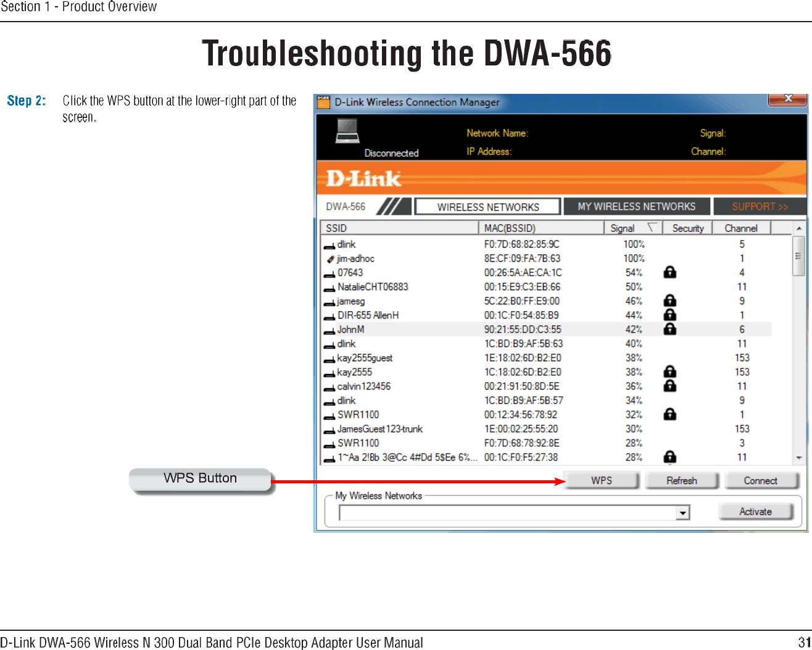Click the network icon of dlink F0:7D:68:82:85:9C
Viewport: 812px width, 650px height.
[330, 245]
